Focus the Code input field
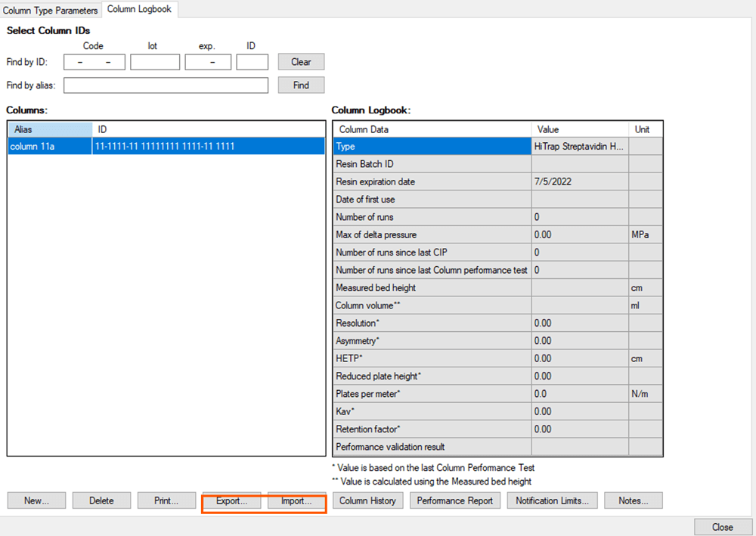 94,62
